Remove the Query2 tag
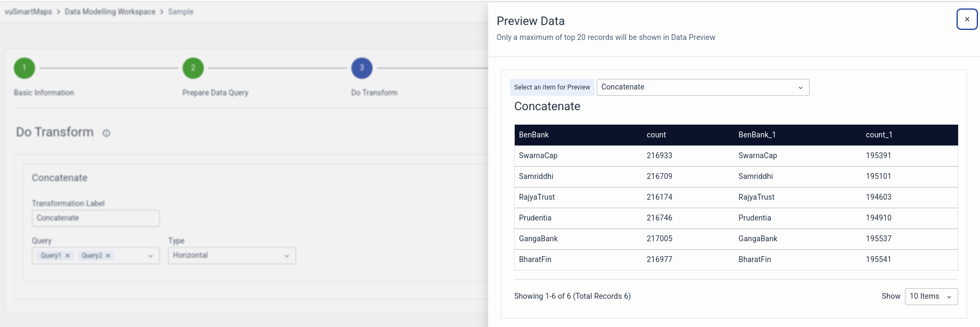Screen dimensions: 980x327 pos(108,256)
